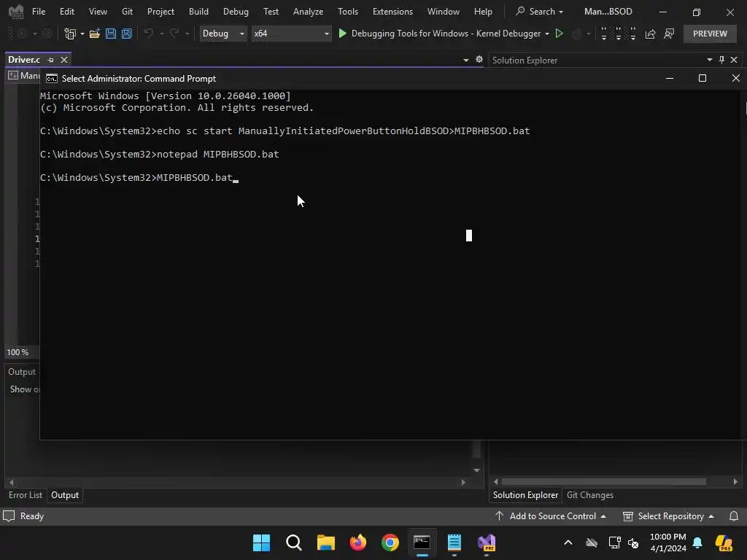Open the Debug configuration dropdown
Image resolution: width=747 pixels, height=560 pixels.
[223, 34]
